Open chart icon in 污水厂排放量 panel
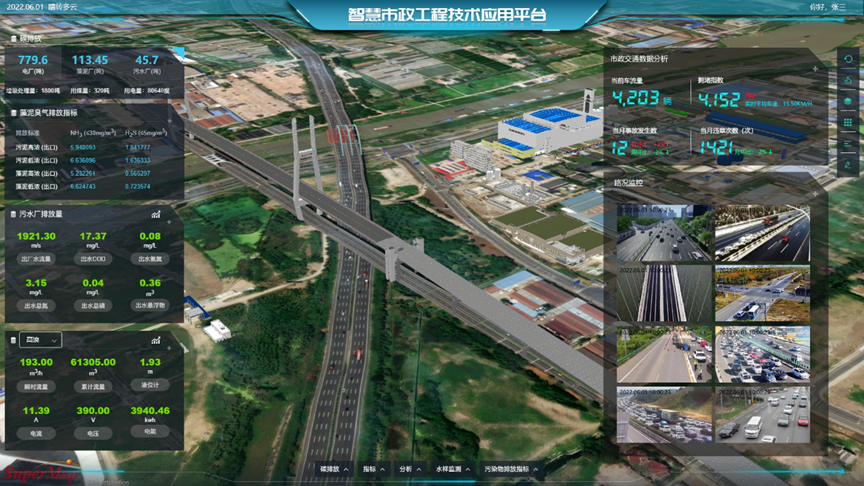The image size is (864, 486). coord(156,214)
